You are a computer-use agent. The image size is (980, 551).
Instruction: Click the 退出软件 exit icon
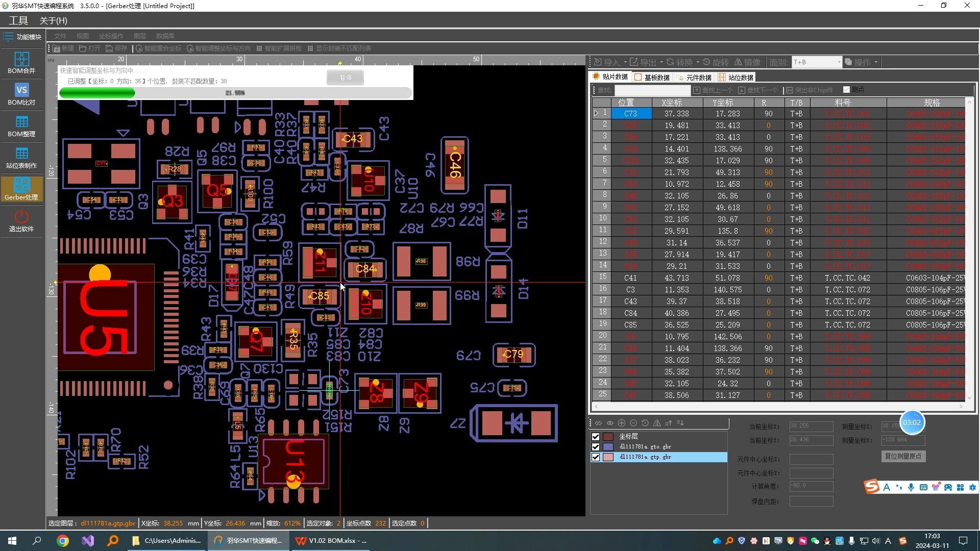click(21, 221)
